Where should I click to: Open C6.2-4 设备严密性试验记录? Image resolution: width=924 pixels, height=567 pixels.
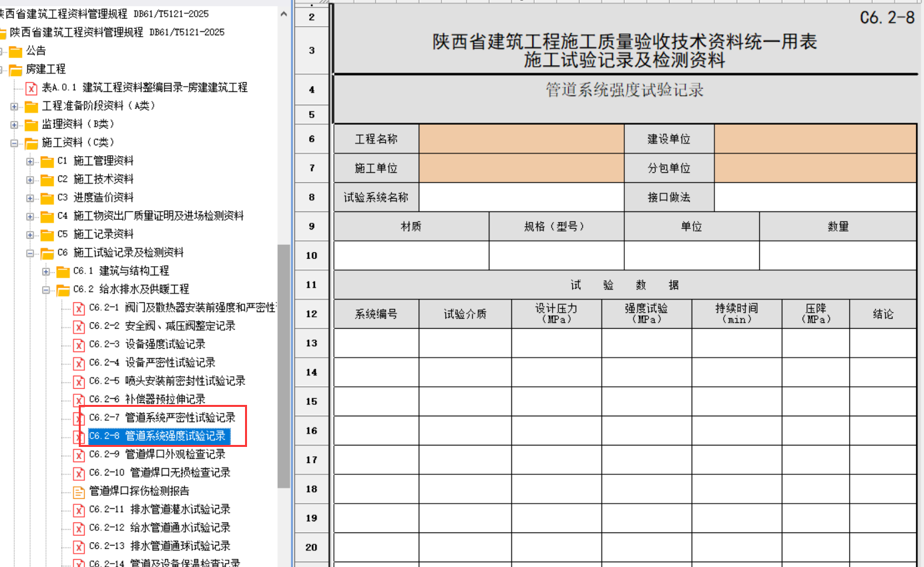click(152, 362)
